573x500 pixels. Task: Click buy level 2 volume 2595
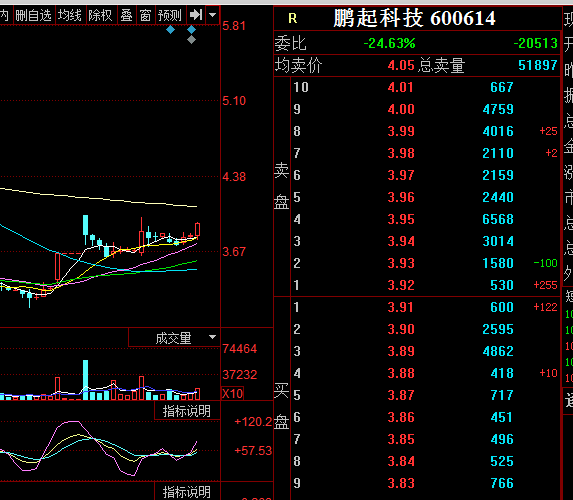(498, 329)
